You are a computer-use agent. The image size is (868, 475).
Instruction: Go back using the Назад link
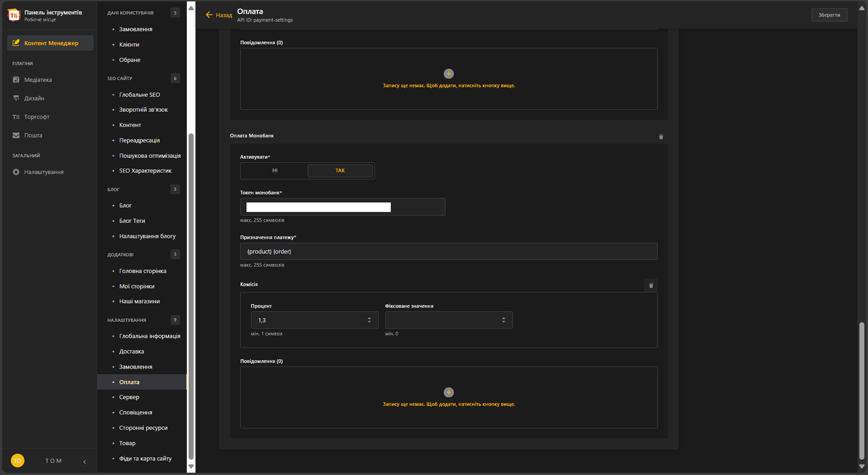(x=219, y=15)
